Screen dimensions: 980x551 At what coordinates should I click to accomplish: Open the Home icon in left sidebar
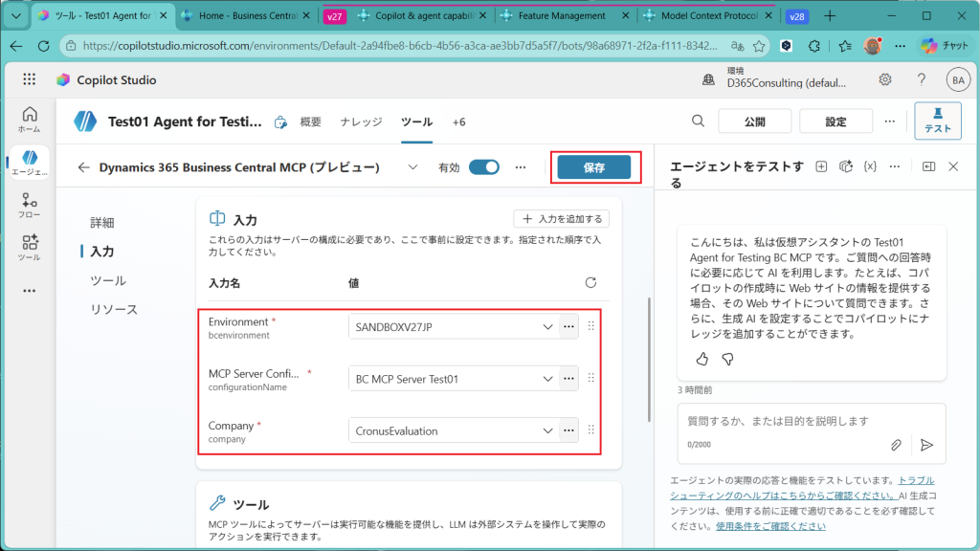click(29, 119)
